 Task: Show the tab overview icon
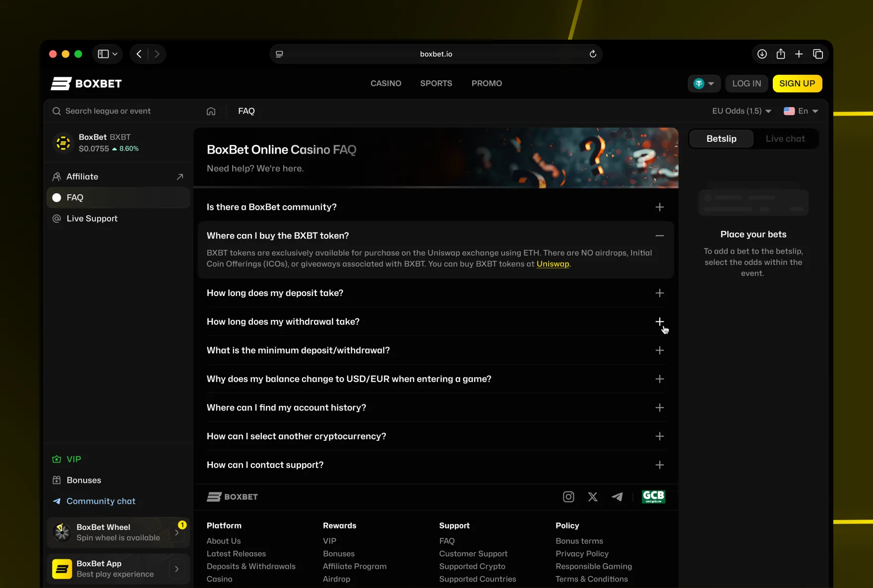(818, 54)
